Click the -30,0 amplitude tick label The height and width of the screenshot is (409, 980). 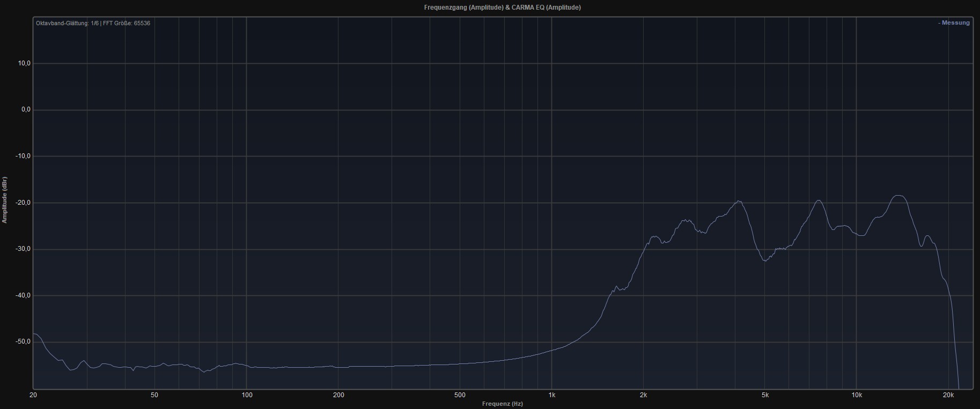[23, 249]
